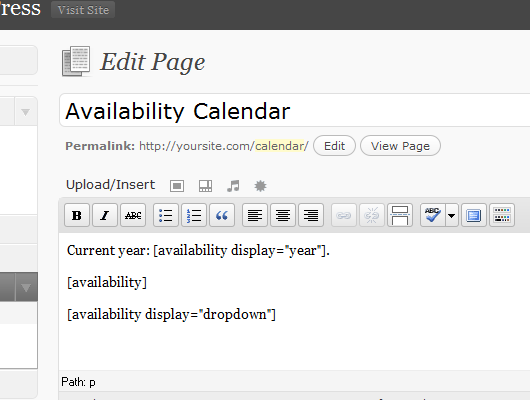Center align the text
The width and height of the screenshot is (530, 400).
[x=283, y=215]
